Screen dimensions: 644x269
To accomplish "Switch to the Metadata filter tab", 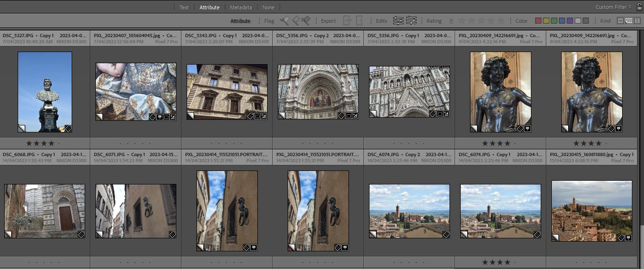I will click(x=241, y=7).
